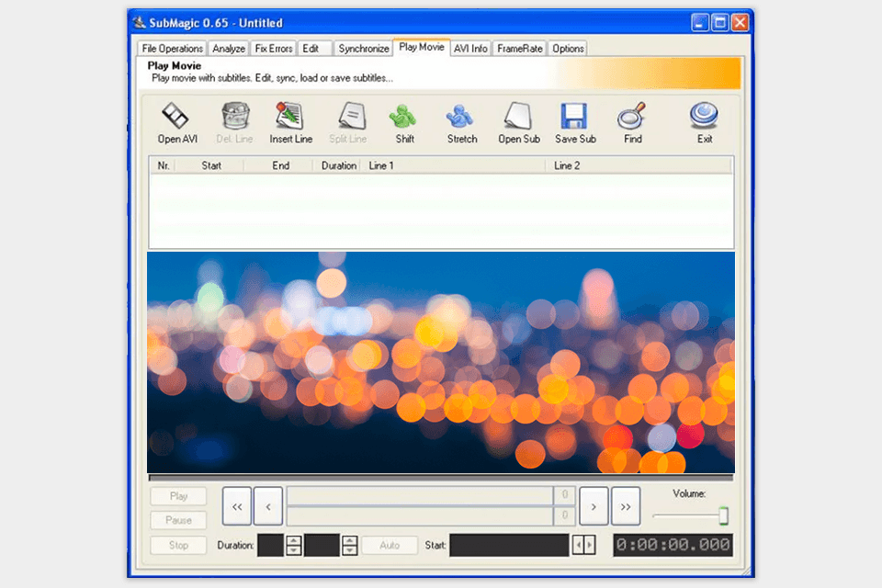Click the Start time input field

coord(510,545)
